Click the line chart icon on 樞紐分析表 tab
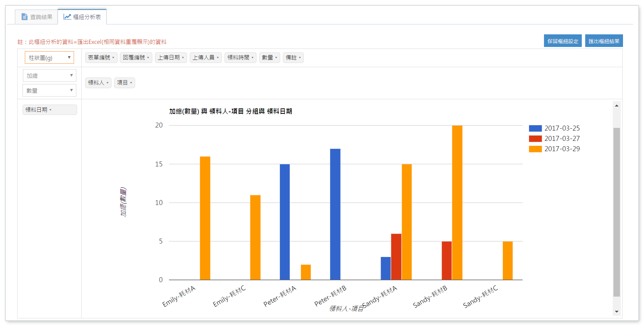Screen dimensions: 644x326 click(67, 17)
